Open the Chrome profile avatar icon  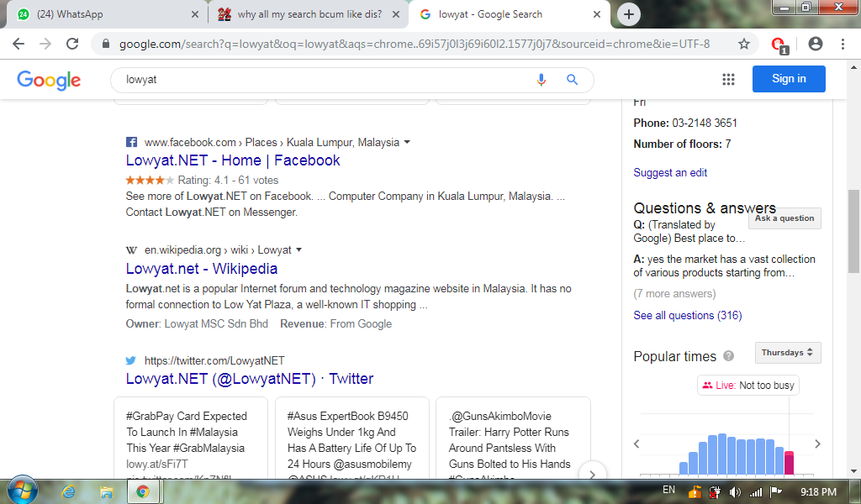pos(816,44)
